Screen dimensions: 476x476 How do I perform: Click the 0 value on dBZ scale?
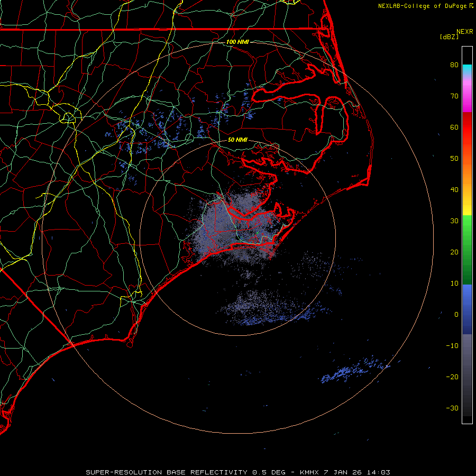(x=456, y=315)
